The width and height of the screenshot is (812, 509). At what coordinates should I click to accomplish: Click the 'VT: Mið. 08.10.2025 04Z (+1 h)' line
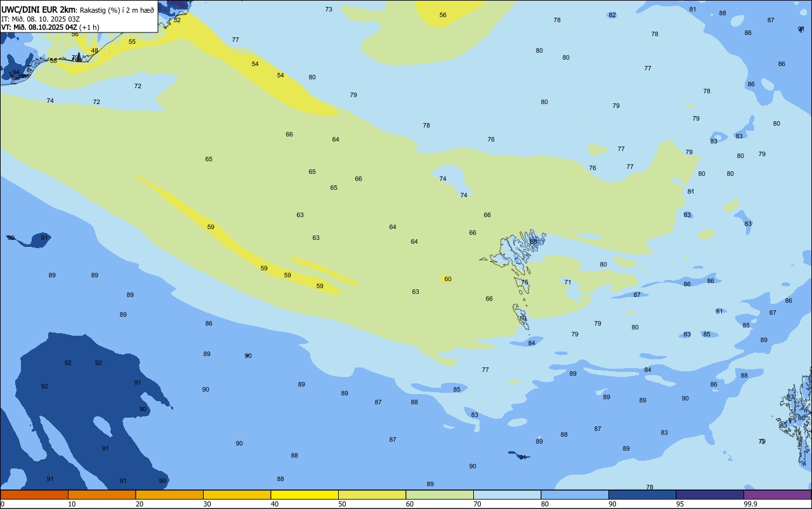[x=50, y=27]
